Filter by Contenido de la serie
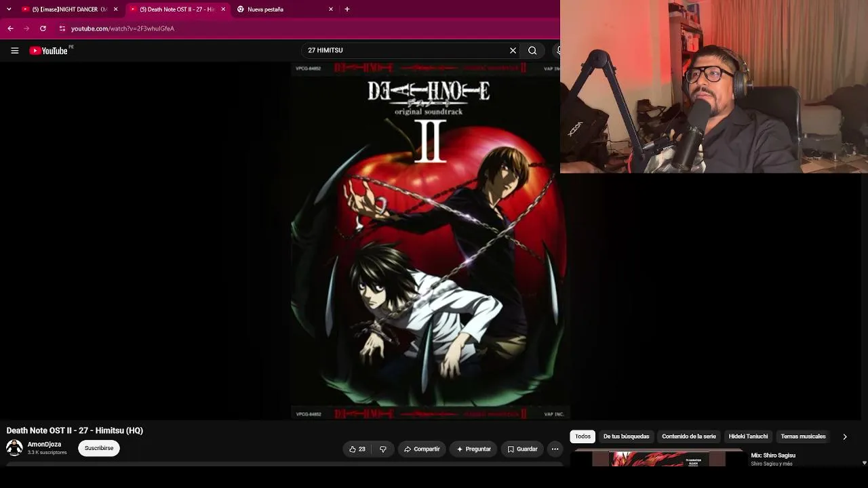The height and width of the screenshot is (488, 868). [x=689, y=436]
